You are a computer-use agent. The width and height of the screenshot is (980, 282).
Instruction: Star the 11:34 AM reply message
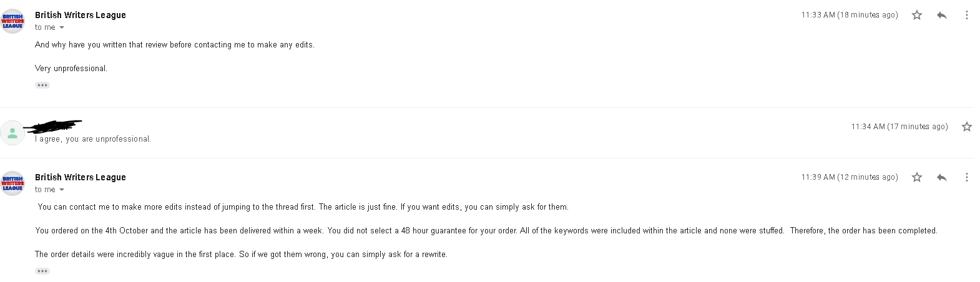pos(966,127)
